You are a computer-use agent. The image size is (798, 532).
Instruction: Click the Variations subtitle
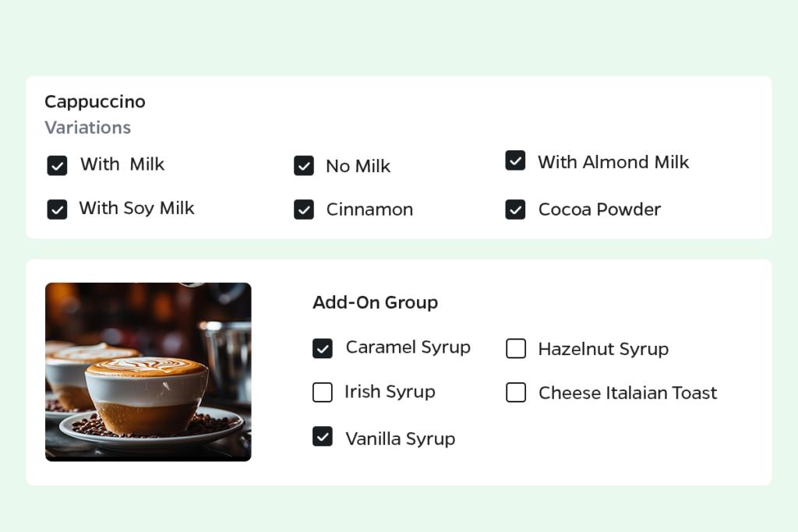87,127
